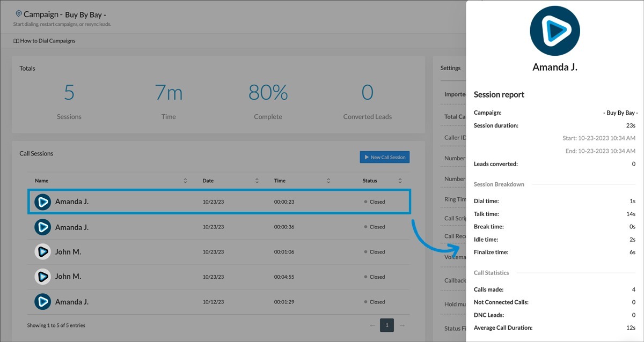Sort sessions using Time column arrows
644x342 pixels.
[x=328, y=181]
